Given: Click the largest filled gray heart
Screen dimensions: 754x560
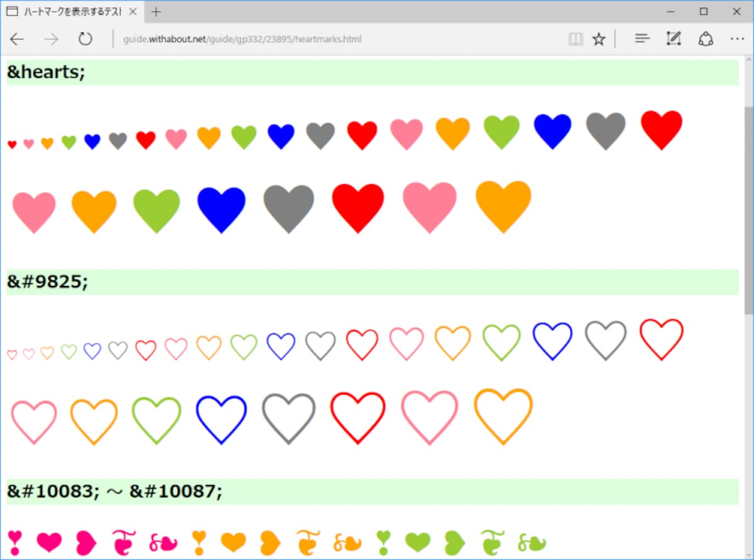Looking at the screenshot, I should tap(288, 209).
